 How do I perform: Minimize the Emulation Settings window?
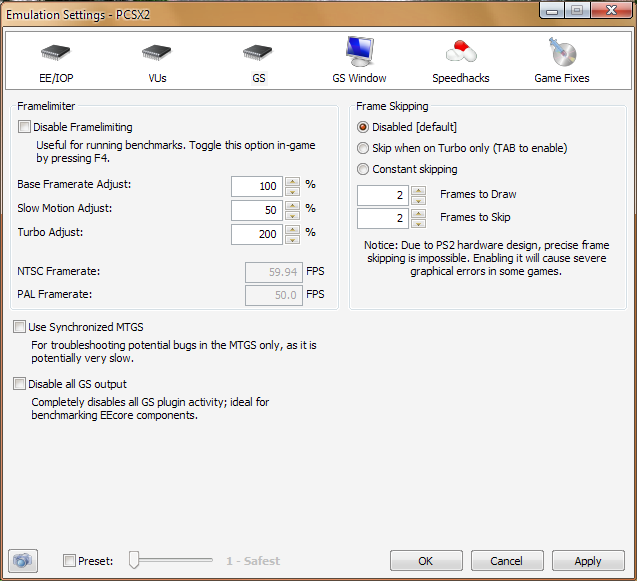tap(552, 11)
